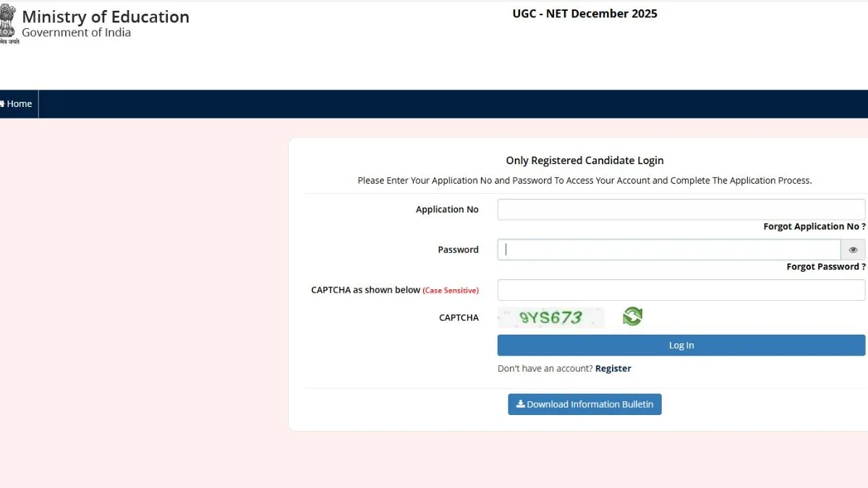Click the CAPTCHA code image
The width and height of the screenshot is (868, 488).
pyautogui.click(x=550, y=317)
